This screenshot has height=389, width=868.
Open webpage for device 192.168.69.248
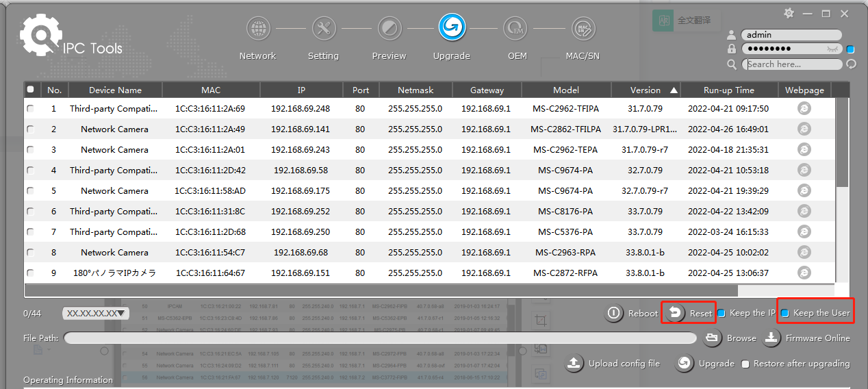pyautogui.click(x=804, y=108)
